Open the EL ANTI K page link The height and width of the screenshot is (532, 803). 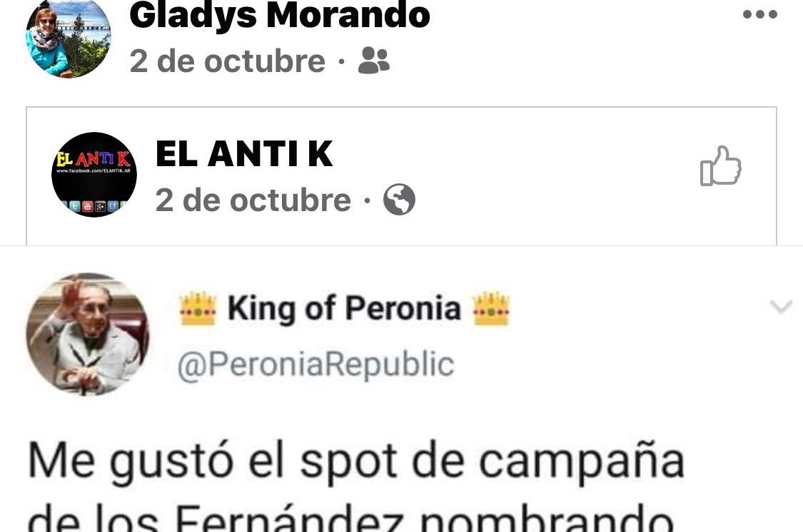tap(244, 153)
